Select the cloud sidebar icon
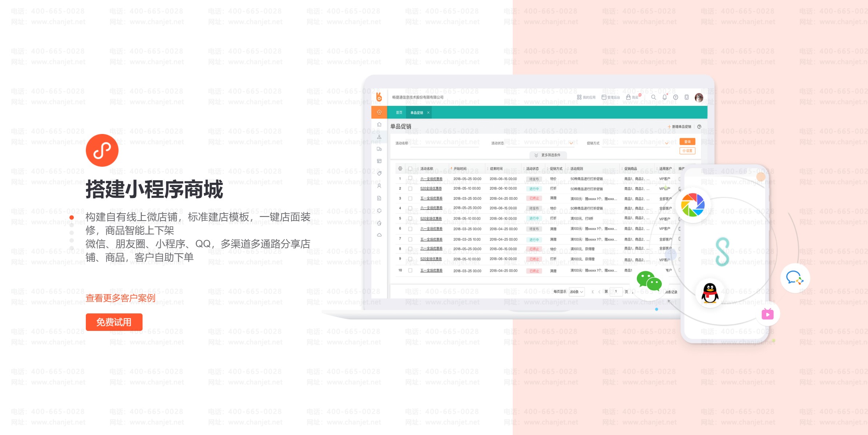The image size is (868, 435). point(379,235)
